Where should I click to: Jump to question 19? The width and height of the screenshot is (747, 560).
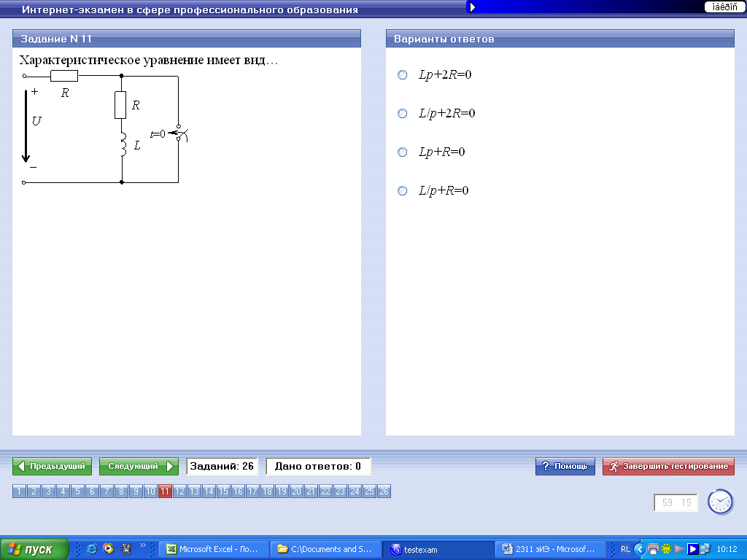(x=282, y=491)
